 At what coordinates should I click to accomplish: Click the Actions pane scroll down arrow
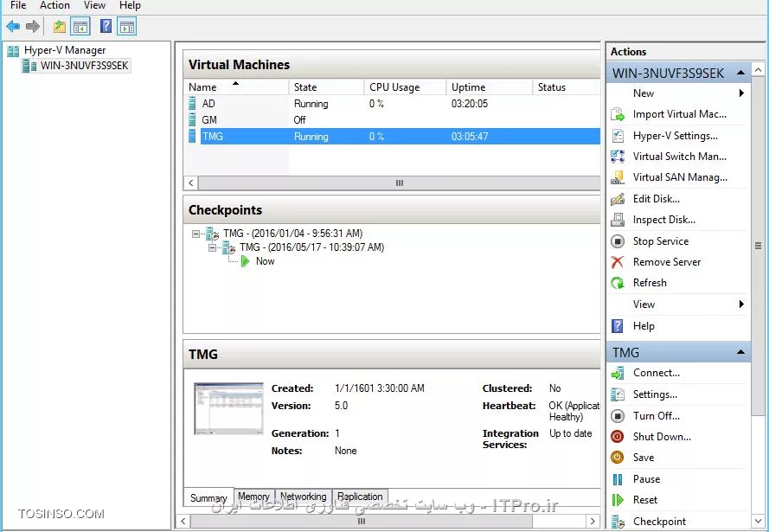coord(758,521)
